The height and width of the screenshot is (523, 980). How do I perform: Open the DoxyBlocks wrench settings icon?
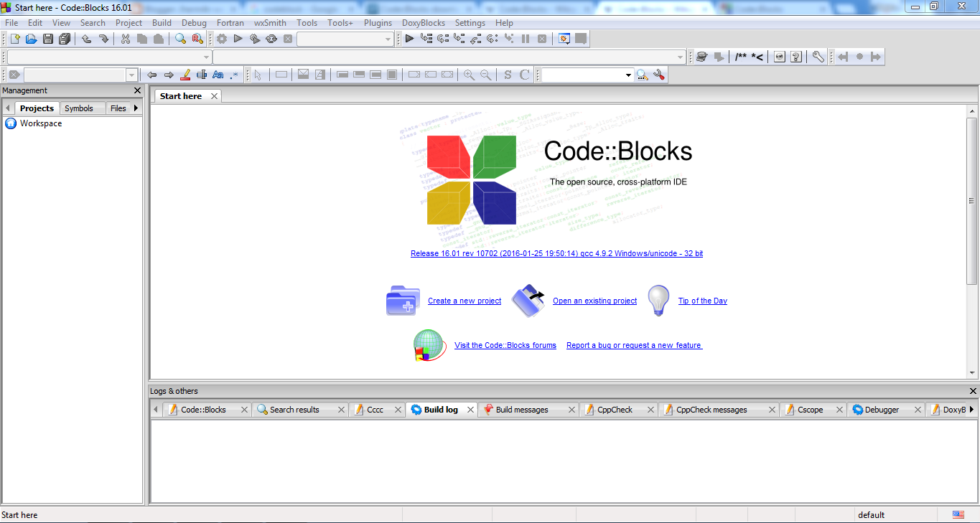pyautogui.click(x=818, y=56)
